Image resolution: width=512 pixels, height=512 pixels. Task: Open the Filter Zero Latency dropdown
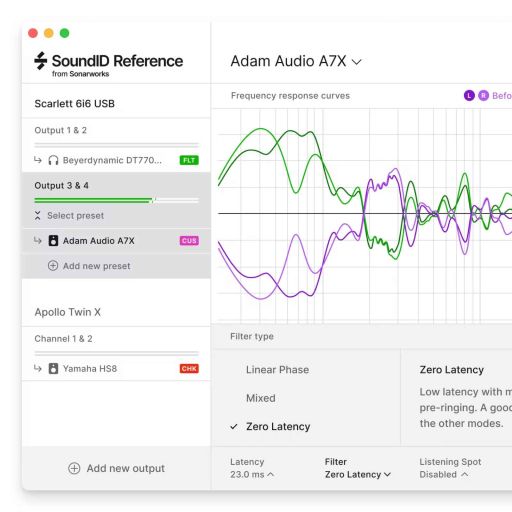coord(358,474)
